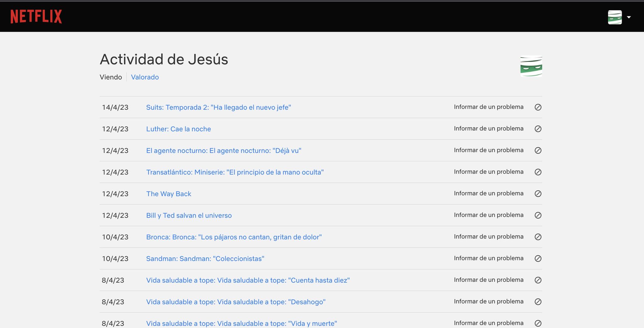Viewport: 644px width, 328px height.
Task: Hide Transatlántico entry using the circle-slash icon
Action: click(538, 172)
